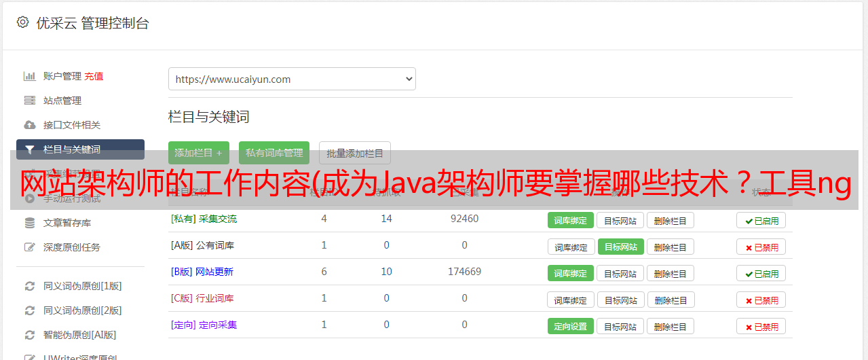This screenshot has width=868, height=360.
Task: Open the [私有] 采集交流 column link
Action: pyautogui.click(x=204, y=219)
